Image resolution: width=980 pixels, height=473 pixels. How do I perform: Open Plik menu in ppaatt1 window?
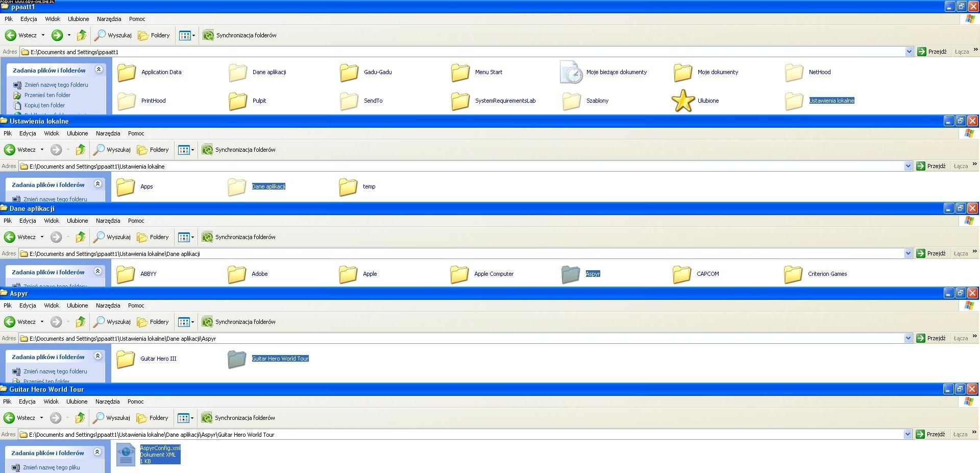coord(9,19)
